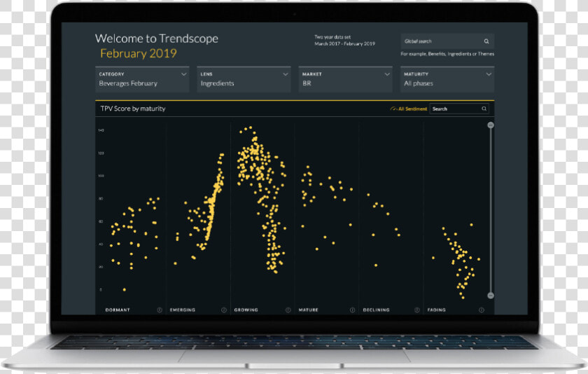Open the Market dropdown set to BR

click(x=346, y=80)
